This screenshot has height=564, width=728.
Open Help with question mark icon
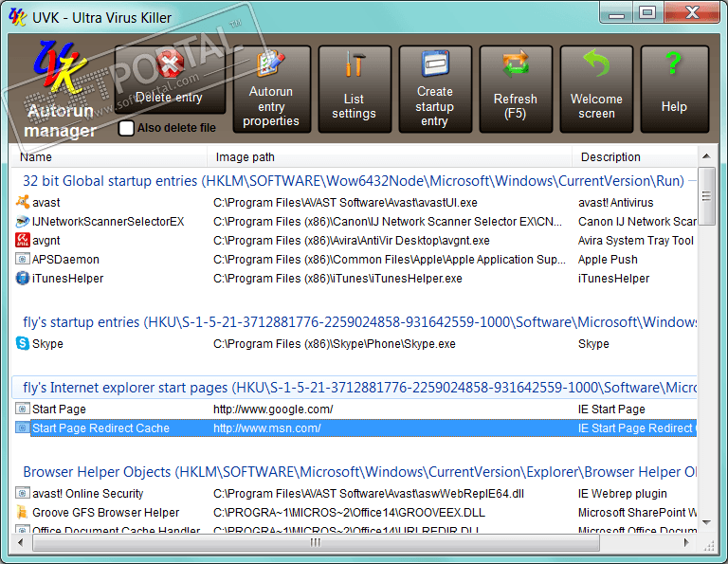(674, 89)
